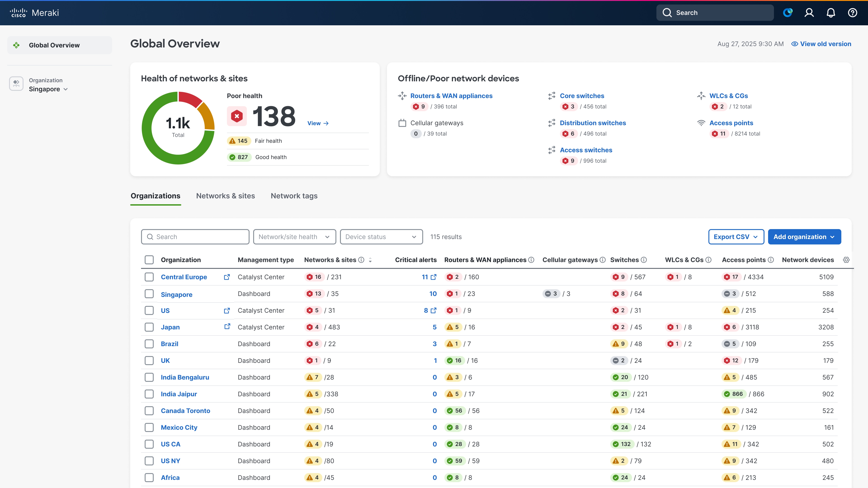The height and width of the screenshot is (488, 868).
Task: Expand the Export CSV dropdown button
Action: (736, 237)
